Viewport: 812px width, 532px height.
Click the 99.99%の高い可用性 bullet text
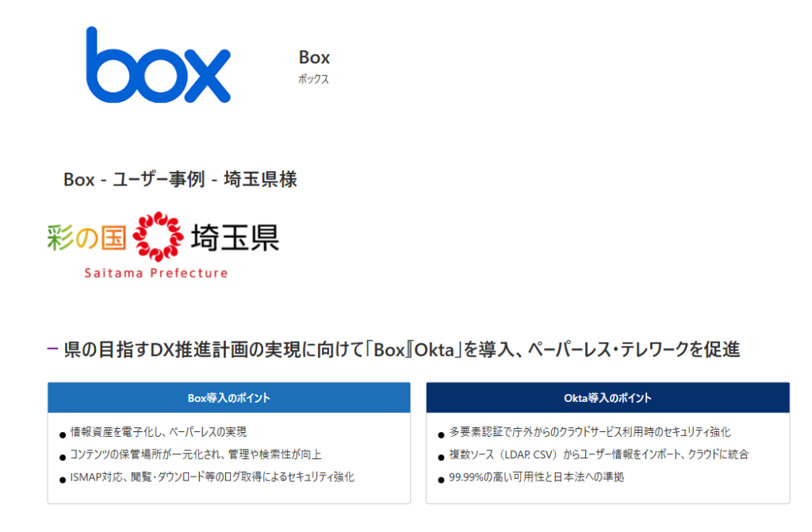coord(537,477)
